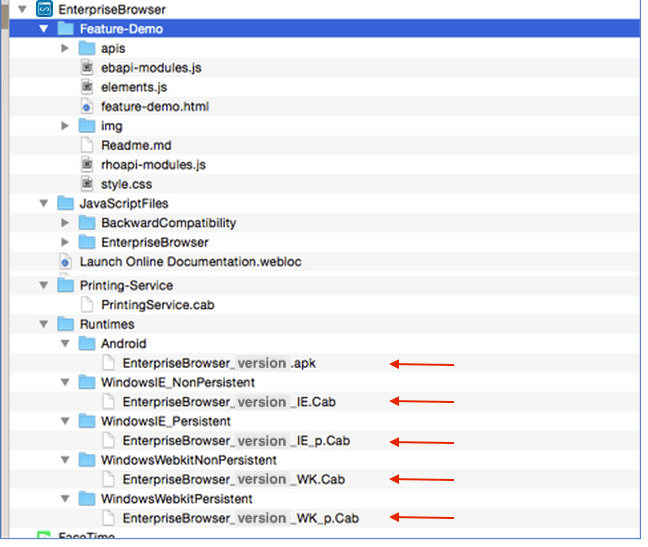
Task: Collapse the WindowsIE_NonPersistent folder triangle
Action: [65, 382]
